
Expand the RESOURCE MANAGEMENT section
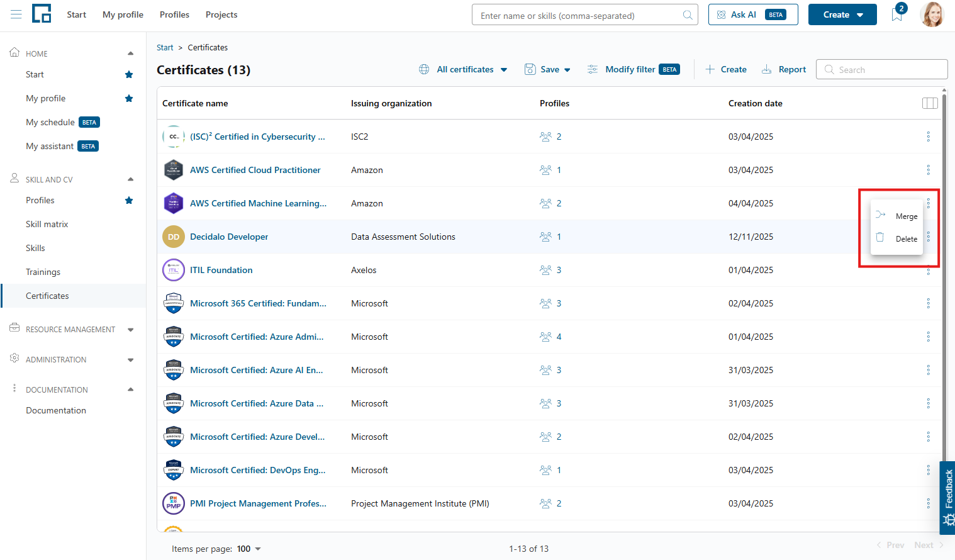[x=130, y=329]
